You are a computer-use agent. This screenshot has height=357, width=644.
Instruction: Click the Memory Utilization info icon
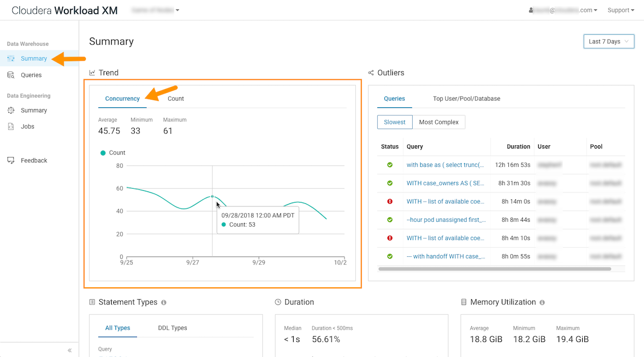pyautogui.click(x=542, y=302)
